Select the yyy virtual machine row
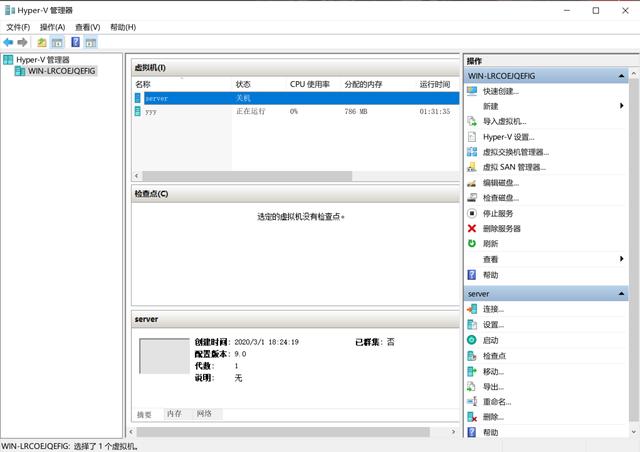This screenshot has width=640, height=452. point(151,112)
